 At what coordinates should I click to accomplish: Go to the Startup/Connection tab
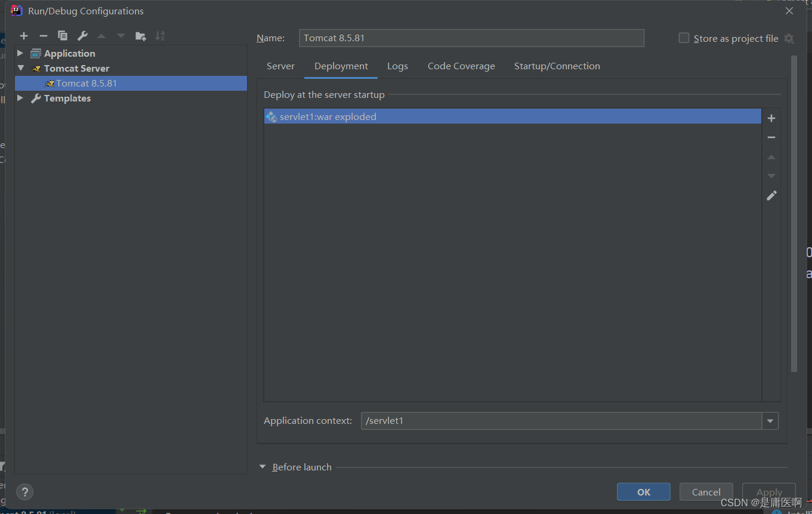coord(557,66)
